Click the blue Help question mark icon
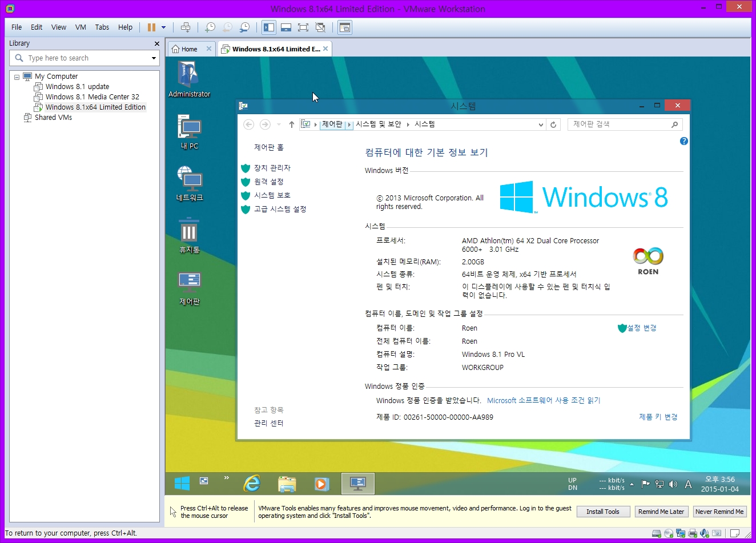 point(683,141)
